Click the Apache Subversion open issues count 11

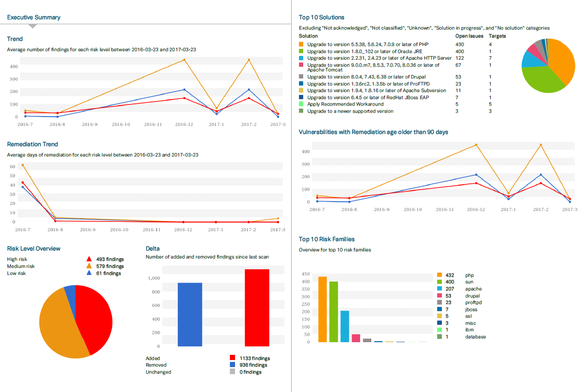tap(458, 90)
